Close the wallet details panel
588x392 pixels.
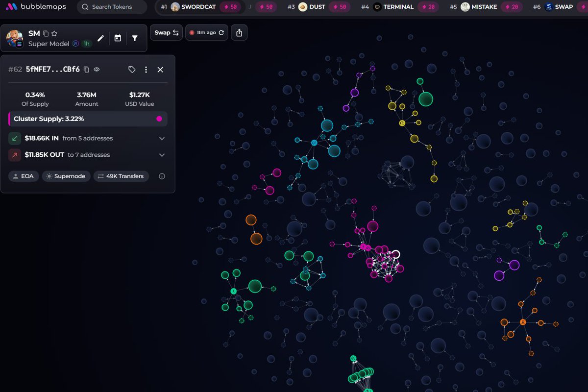(160, 70)
